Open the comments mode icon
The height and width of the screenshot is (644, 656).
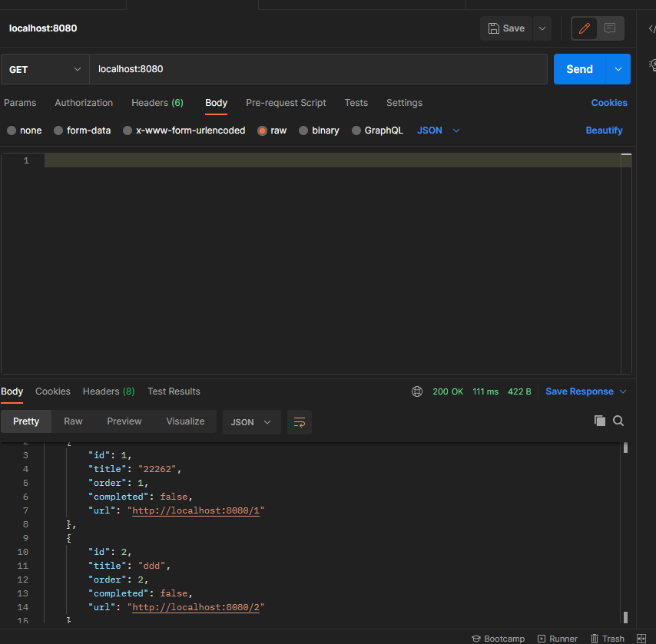tap(610, 28)
